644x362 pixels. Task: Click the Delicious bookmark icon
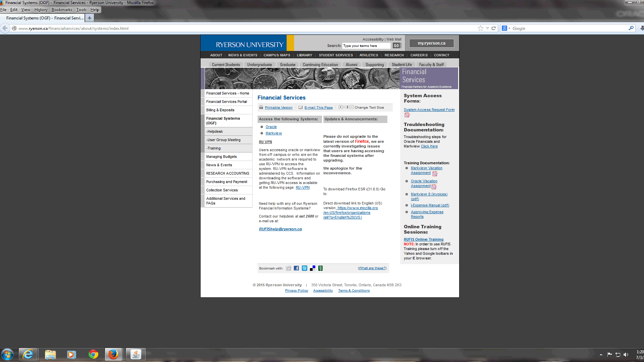tap(313, 268)
